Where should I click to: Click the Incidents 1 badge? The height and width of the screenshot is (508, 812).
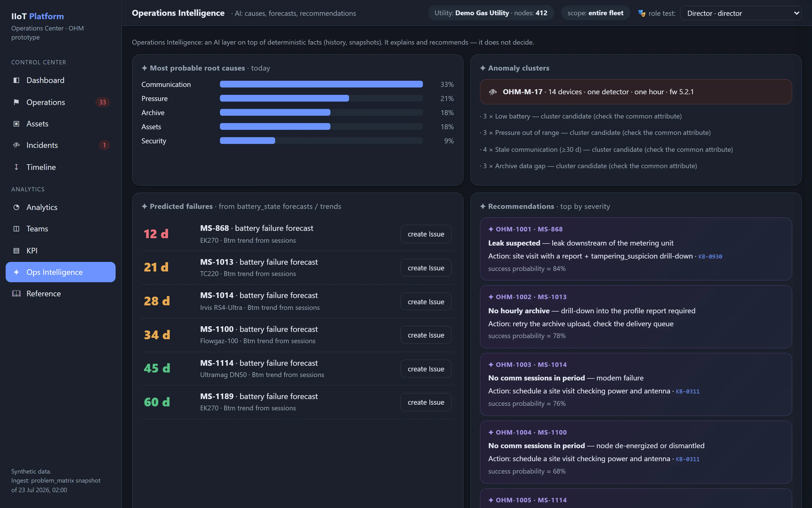pyautogui.click(x=104, y=145)
